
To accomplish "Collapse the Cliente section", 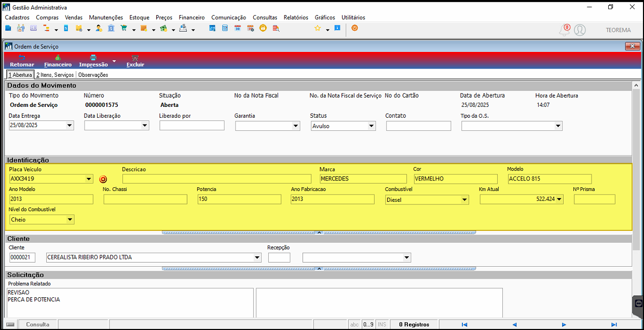I will tap(319, 269).
